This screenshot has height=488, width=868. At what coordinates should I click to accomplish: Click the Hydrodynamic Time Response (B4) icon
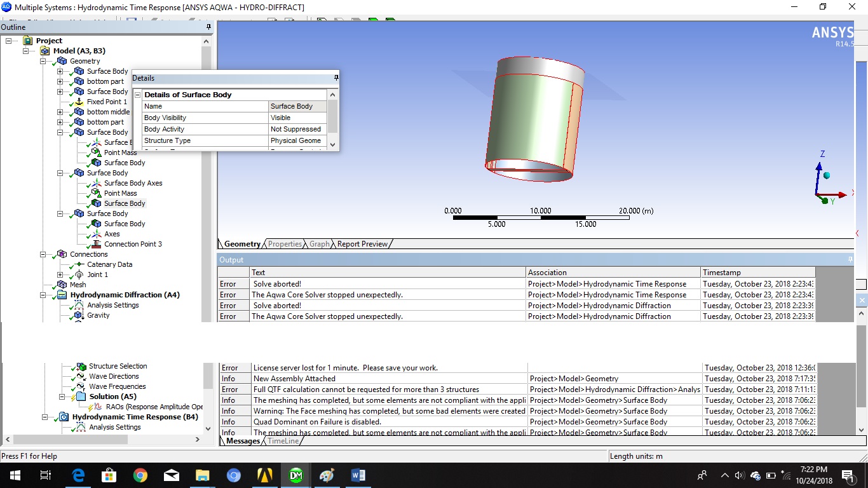tap(64, 417)
